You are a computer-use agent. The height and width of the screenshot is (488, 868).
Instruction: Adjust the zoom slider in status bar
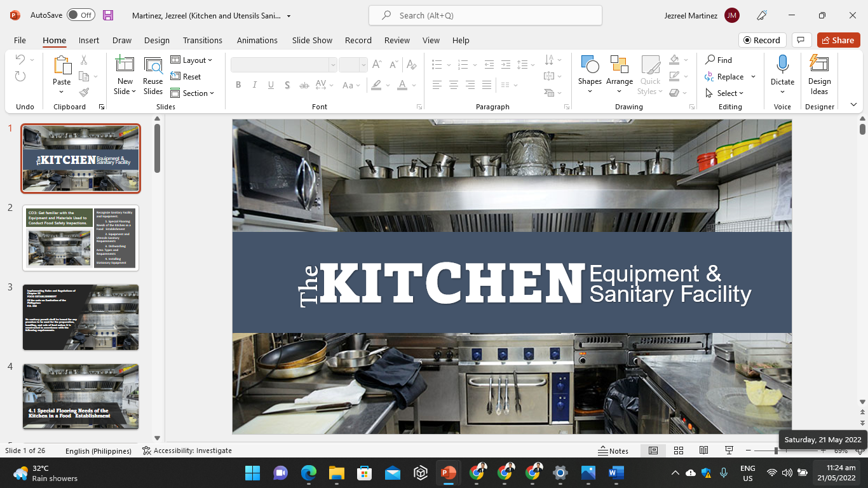[x=776, y=451]
